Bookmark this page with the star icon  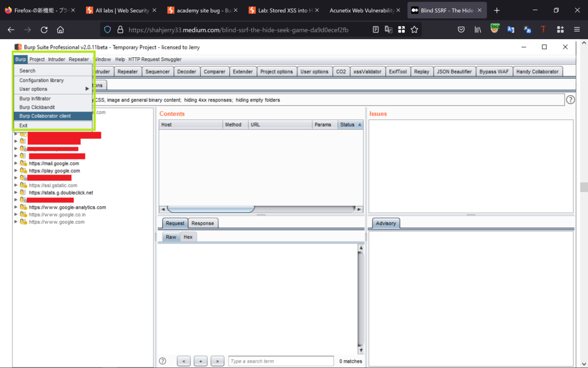coord(414,30)
